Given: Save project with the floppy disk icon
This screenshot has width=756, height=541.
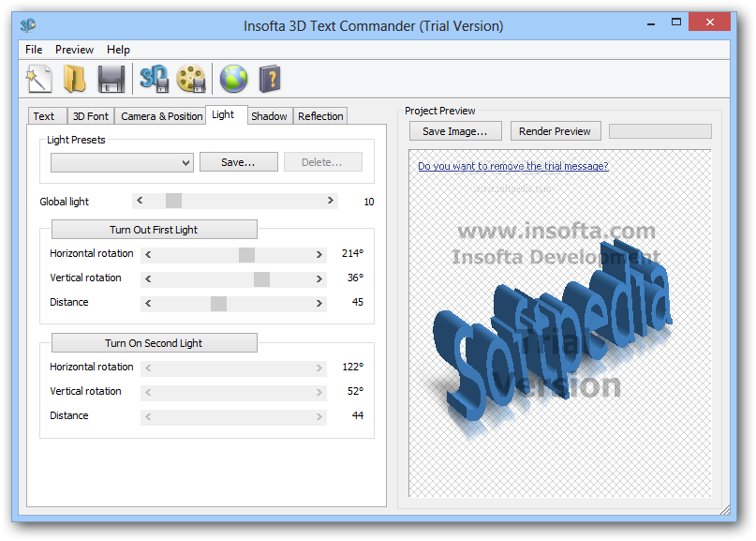Looking at the screenshot, I should 111,79.
